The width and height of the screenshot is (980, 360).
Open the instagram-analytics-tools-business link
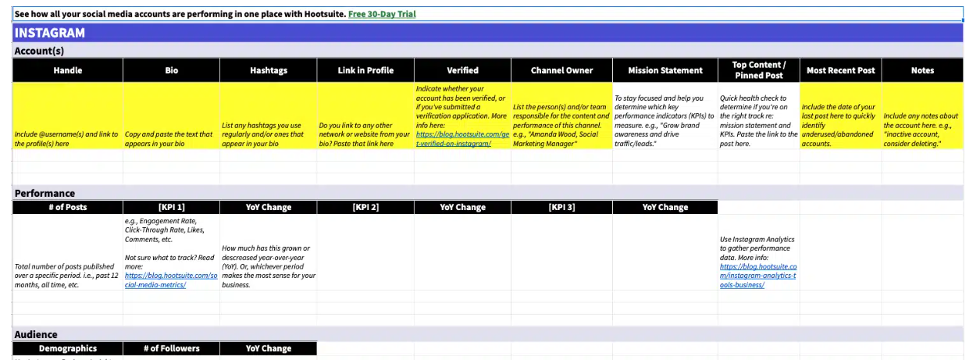pyautogui.click(x=757, y=276)
